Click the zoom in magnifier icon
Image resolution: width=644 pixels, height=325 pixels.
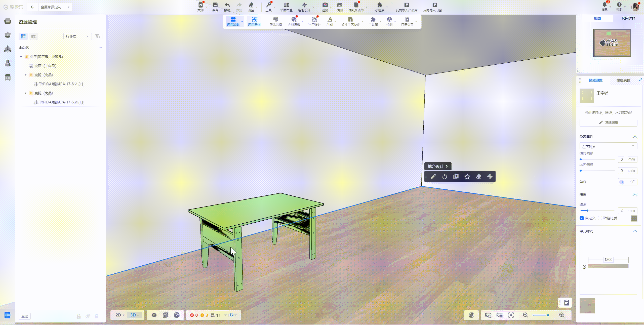coord(562,315)
